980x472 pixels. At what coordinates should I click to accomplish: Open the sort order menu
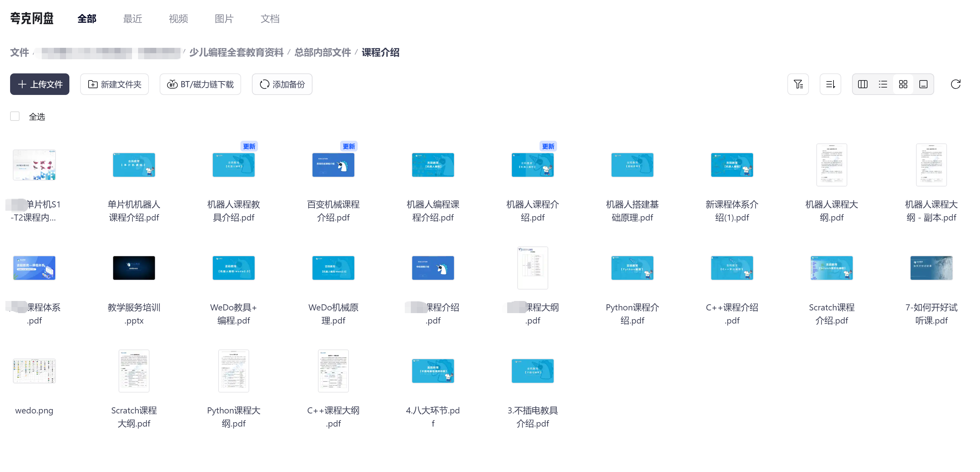click(830, 84)
